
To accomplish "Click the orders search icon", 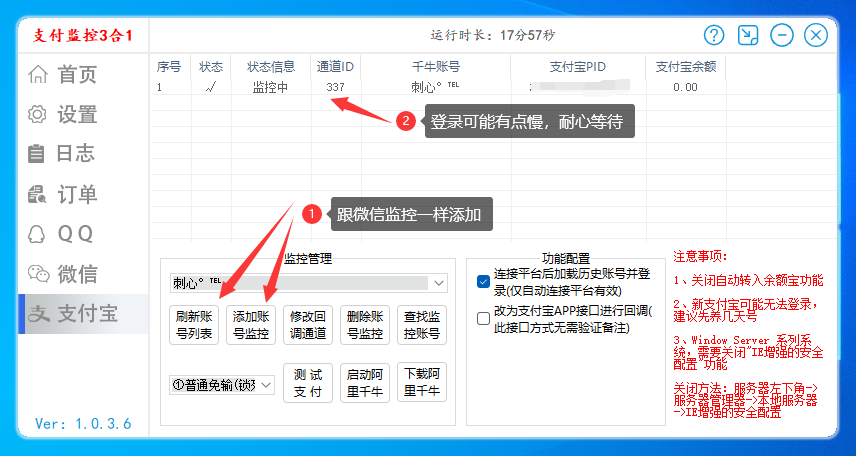I will (x=37, y=194).
